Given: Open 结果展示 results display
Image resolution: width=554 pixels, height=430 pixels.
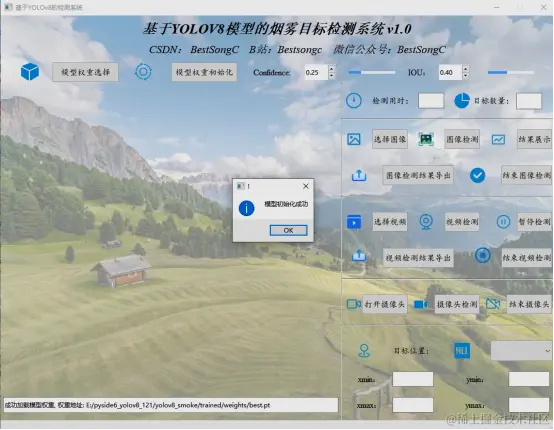Looking at the screenshot, I should [x=534, y=139].
